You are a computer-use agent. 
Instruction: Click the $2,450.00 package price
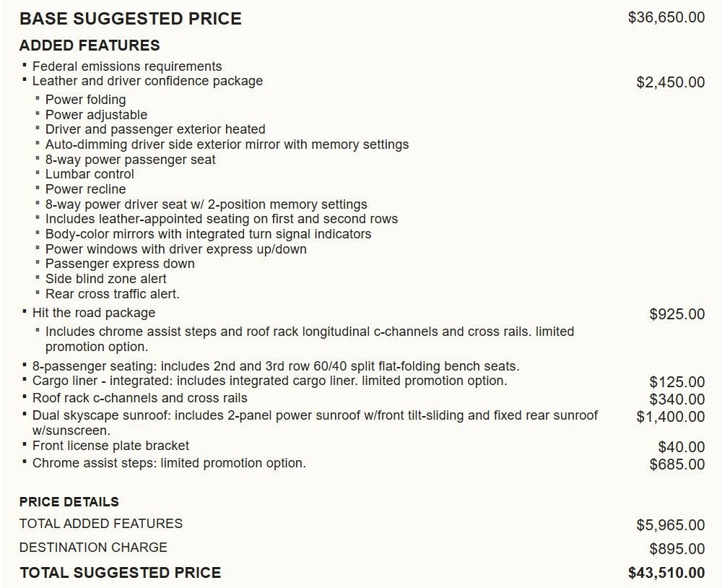click(671, 82)
